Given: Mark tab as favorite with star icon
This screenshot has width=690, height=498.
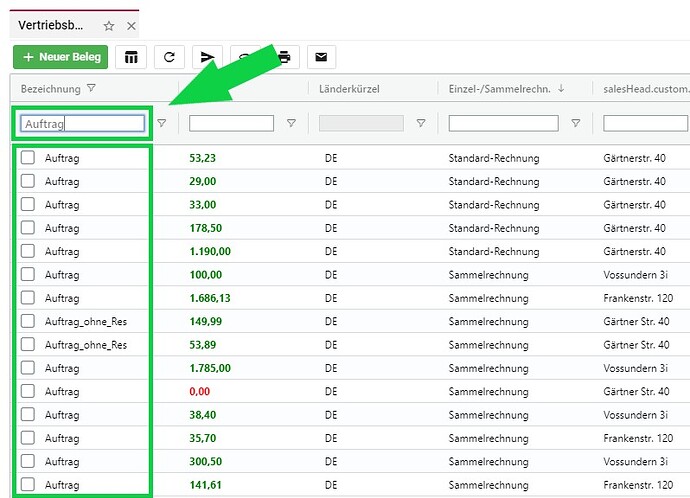Looking at the screenshot, I should pyautogui.click(x=109, y=25).
